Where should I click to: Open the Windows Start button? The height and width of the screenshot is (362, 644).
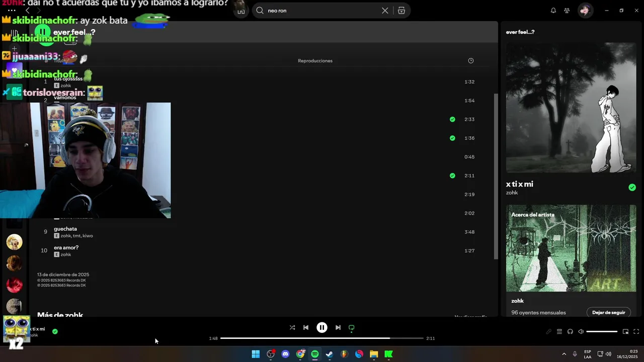point(256,354)
